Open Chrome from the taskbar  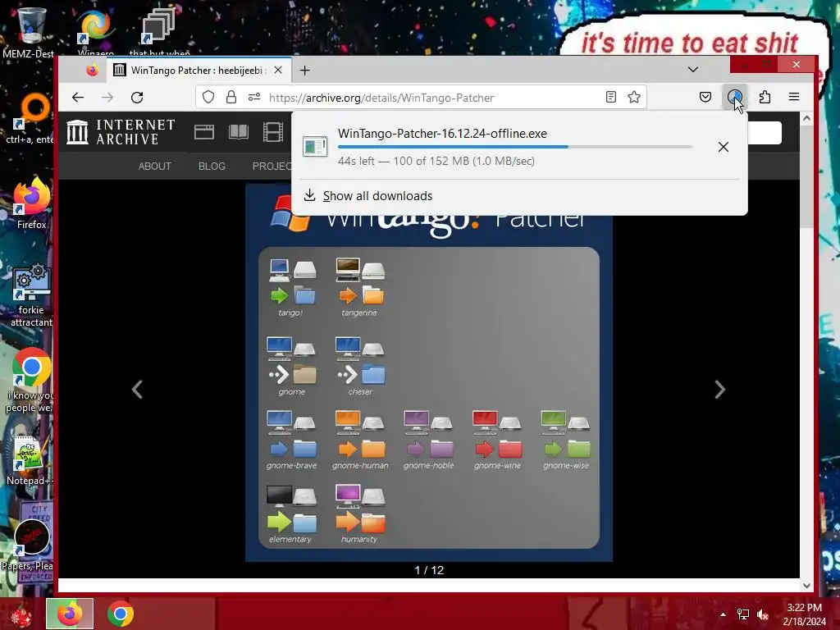click(x=120, y=614)
